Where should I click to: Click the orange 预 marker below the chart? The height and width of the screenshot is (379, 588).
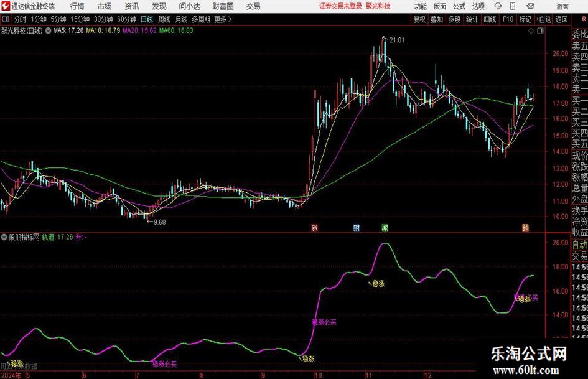(525, 227)
